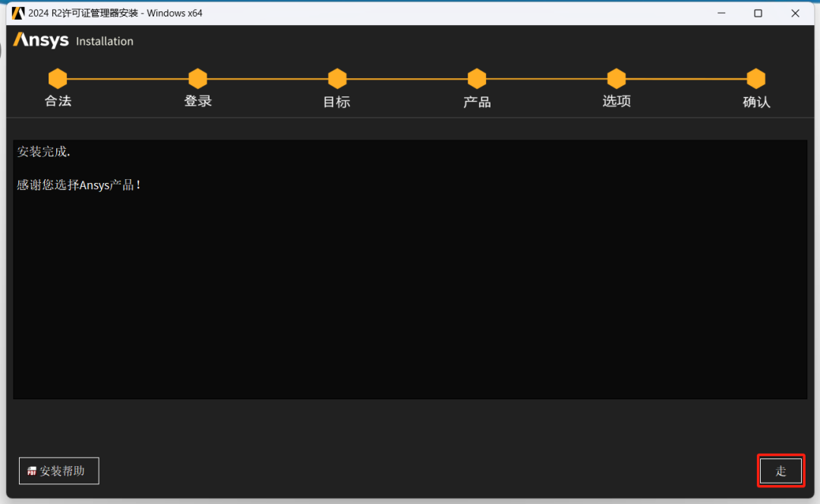This screenshot has width=820, height=504.
Task: Click the 感谢您选择Ansys产品 text
Action: (78, 185)
